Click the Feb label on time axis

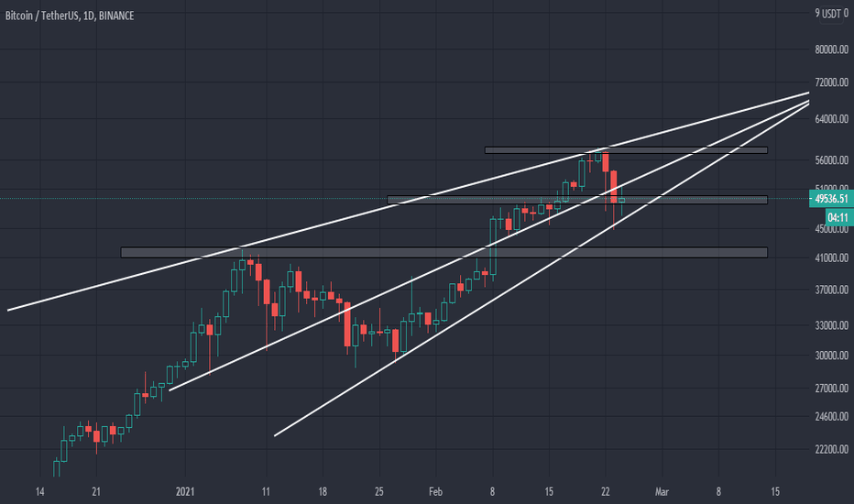click(435, 492)
